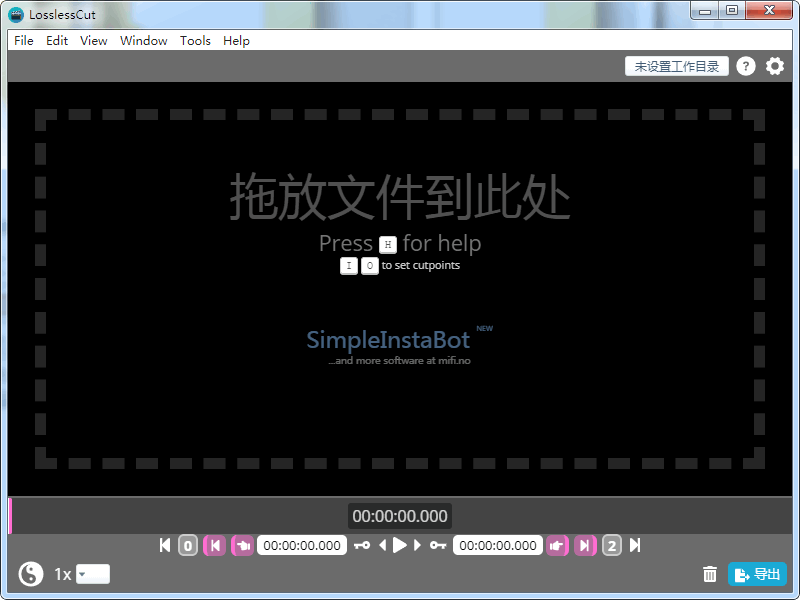800x600 pixels.
Task: Seek to next keyframe using right key icon
Action: pos(438,545)
